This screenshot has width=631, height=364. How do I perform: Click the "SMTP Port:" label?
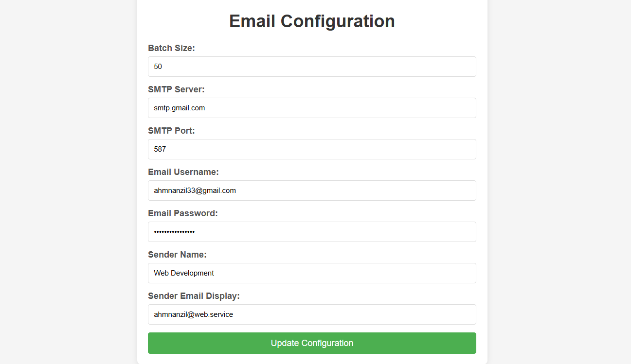[x=171, y=131]
